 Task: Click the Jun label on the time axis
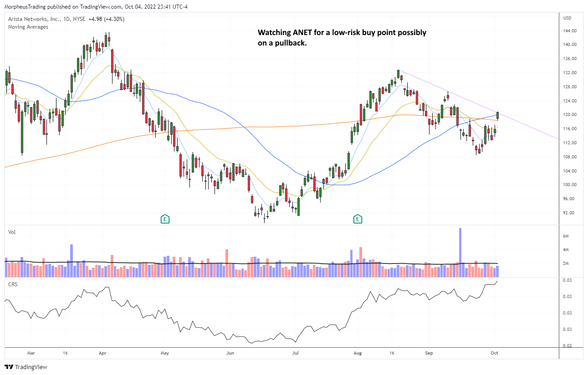[230, 353]
